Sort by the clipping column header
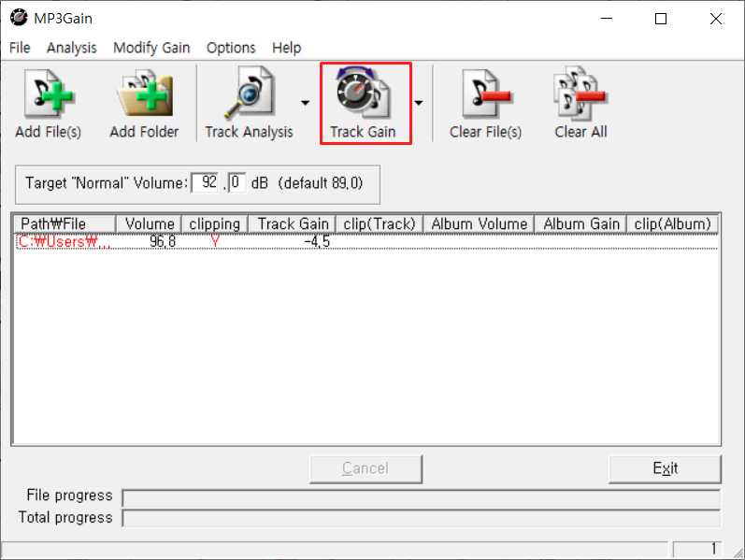The width and height of the screenshot is (745, 560). [x=214, y=223]
